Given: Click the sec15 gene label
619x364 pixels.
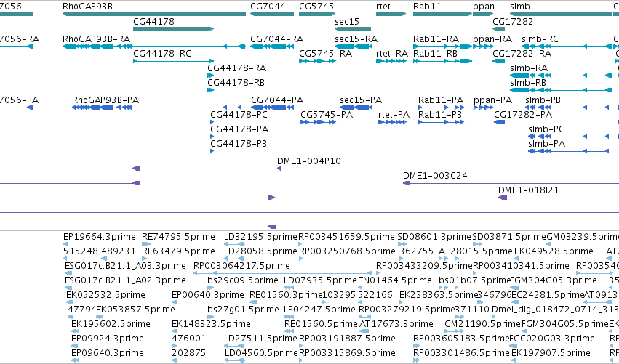Looking at the screenshot, I should [347, 22].
